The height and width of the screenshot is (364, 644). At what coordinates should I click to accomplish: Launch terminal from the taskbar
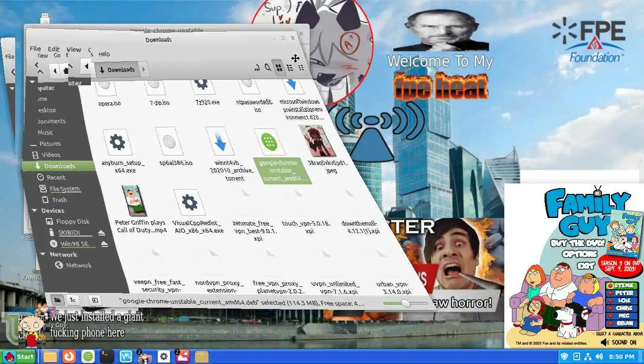(107, 356)
